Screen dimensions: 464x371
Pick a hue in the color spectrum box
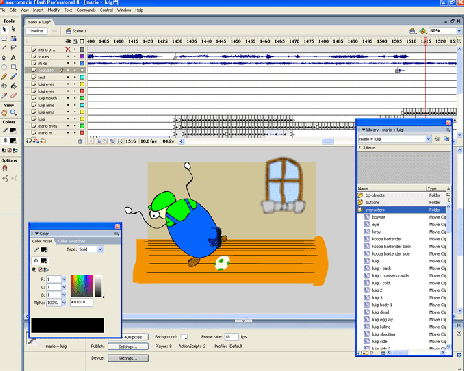pos(82,286)
